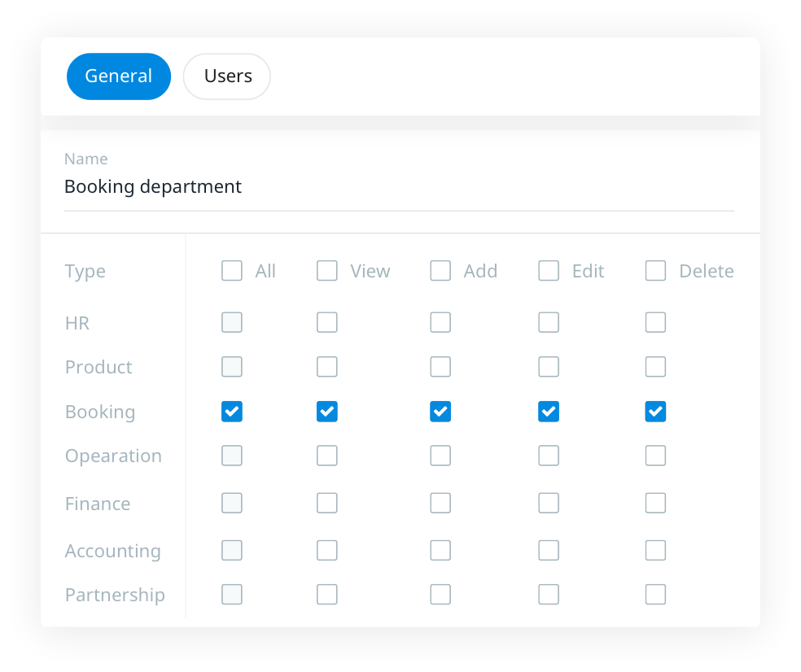Tick View permission for Partnership
The image size is (801, 672).
pyautogui.click(x=327, y=595)
